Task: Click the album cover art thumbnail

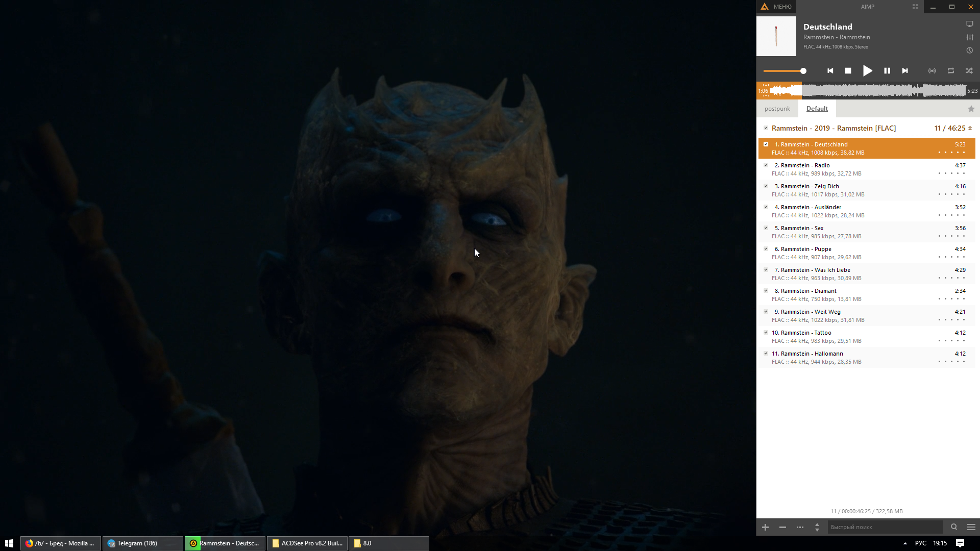Action: (776, 36)
